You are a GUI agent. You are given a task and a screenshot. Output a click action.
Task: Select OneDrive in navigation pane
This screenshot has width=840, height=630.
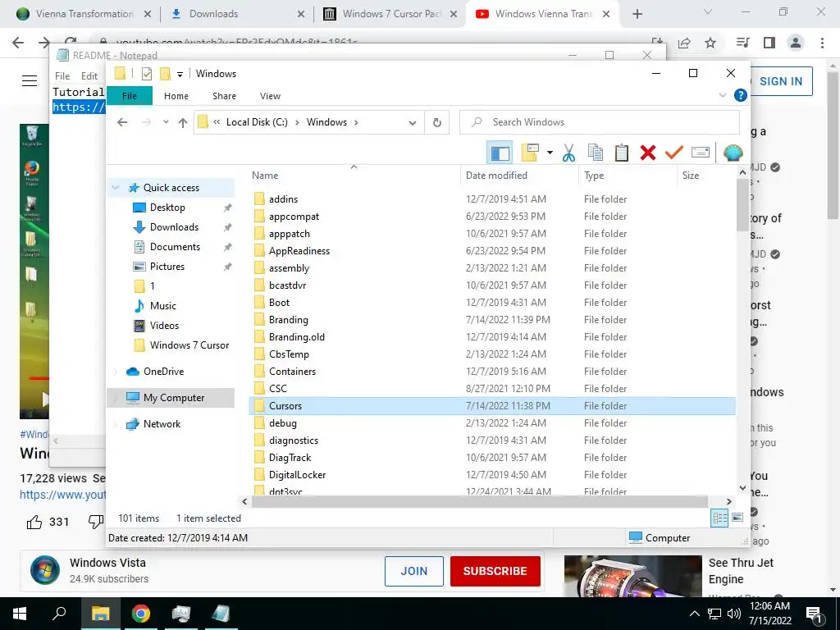163,372
